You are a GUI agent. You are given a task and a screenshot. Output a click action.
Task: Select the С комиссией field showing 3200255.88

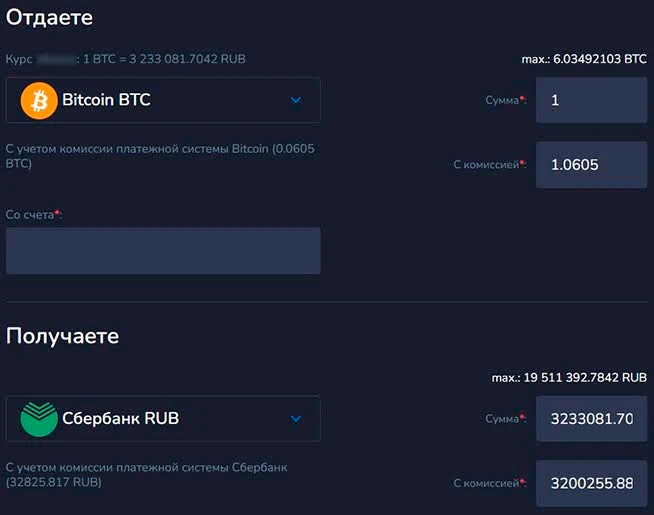591,483
